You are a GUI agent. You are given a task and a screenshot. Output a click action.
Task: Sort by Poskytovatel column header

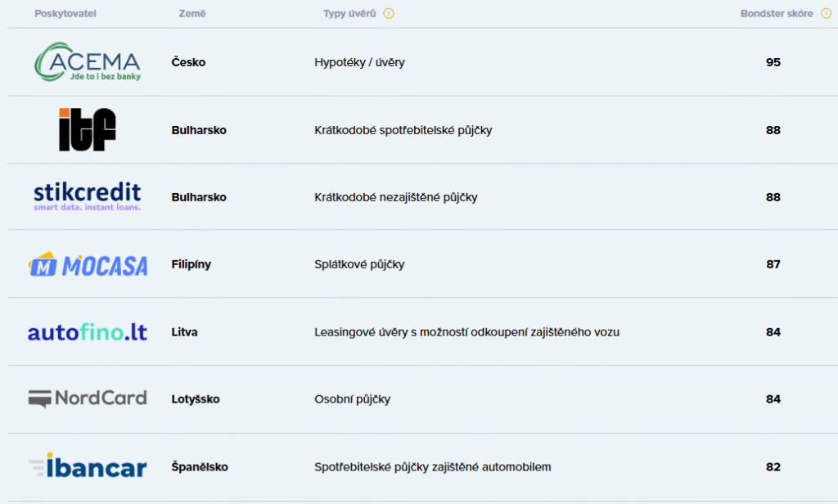tap(65, 13)
